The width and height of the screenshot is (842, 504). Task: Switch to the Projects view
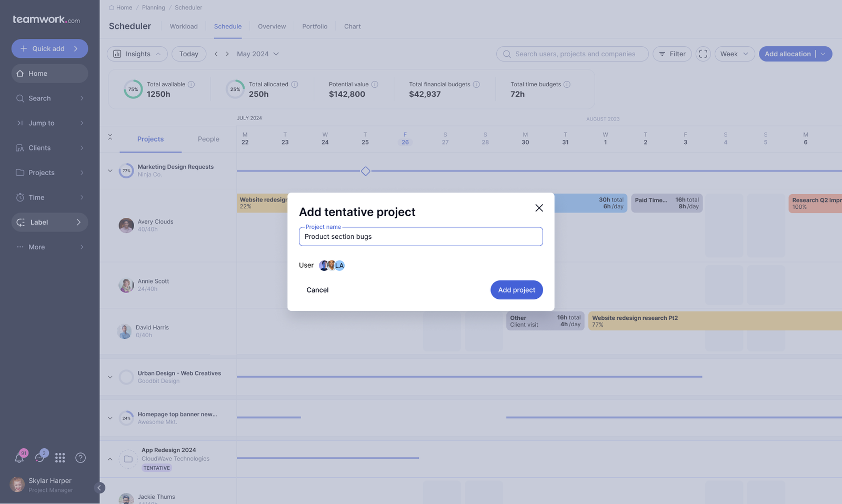point(151,139)
